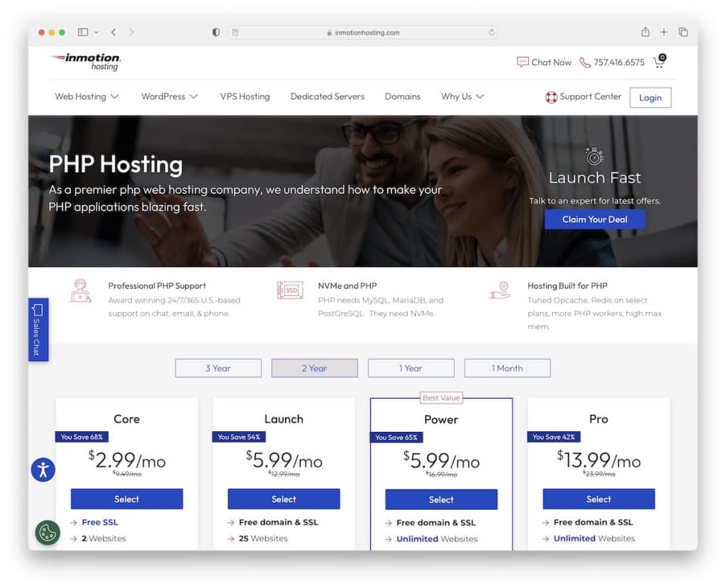Call the 757.416.6575 phone number link
Screen dimensions: 726x588
618,62
